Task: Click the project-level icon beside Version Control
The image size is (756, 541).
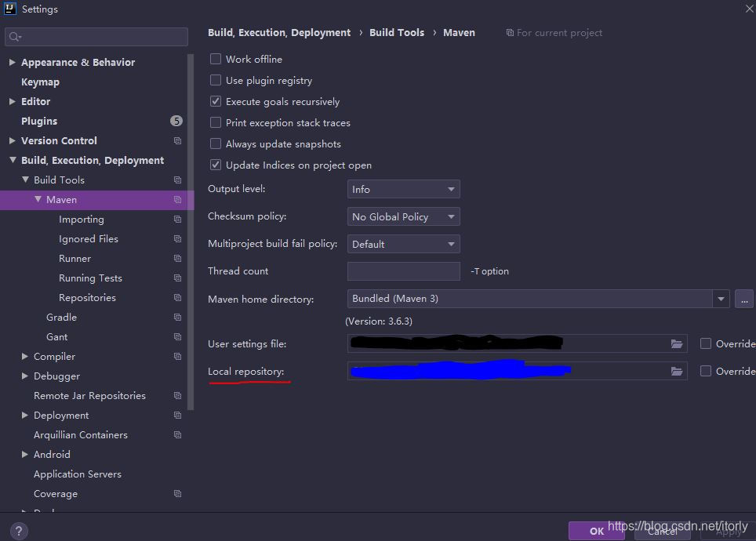Action: (x=177, y=141)
